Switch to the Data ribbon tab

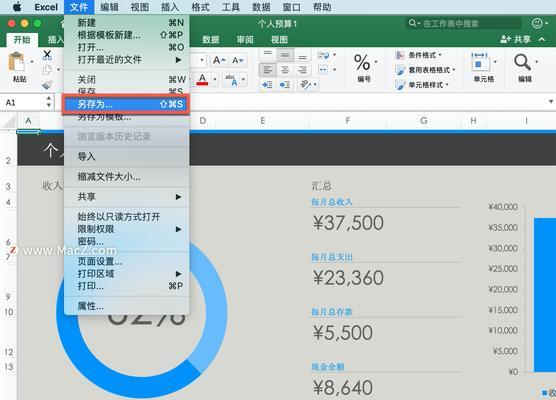coord(211,39)
